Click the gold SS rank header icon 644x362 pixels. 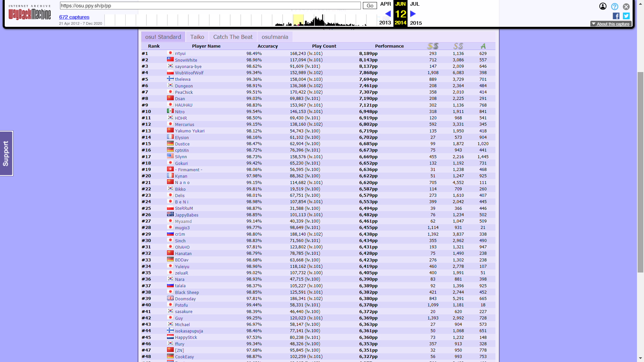point(433,46)
